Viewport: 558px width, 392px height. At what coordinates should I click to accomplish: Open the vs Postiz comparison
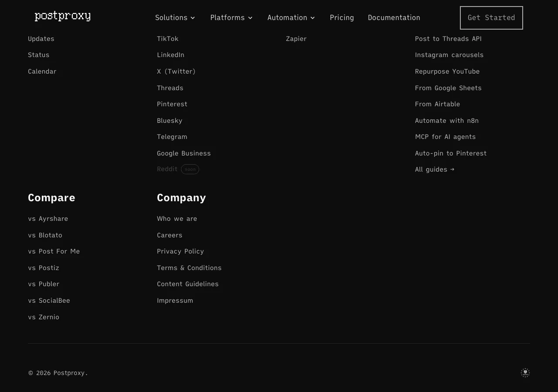click(x=44, y=268)
